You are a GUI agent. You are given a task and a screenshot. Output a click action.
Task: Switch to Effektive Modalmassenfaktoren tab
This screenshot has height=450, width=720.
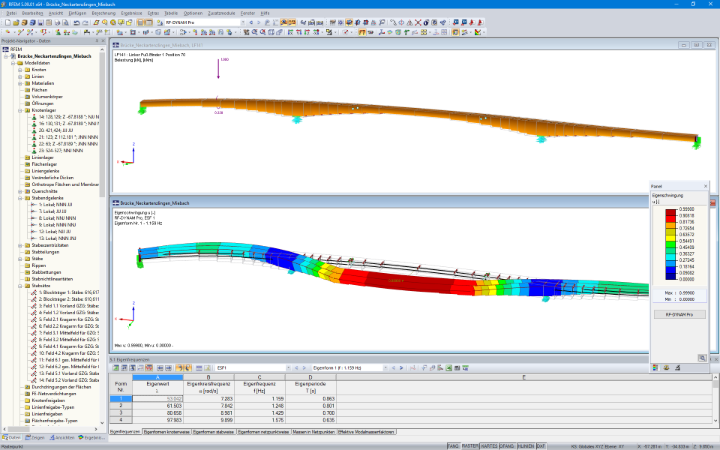pos(366,432)
